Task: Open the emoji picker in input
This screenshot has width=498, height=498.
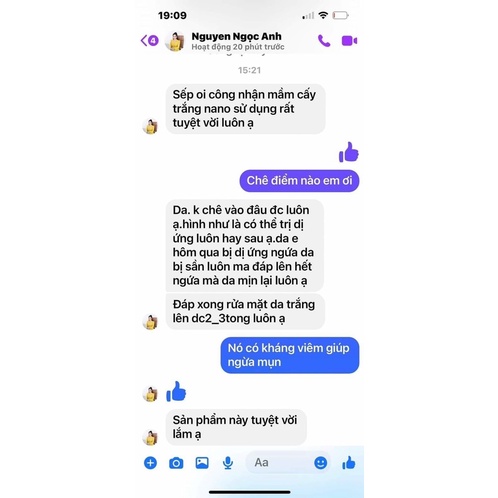Action: tap(321, 463)
